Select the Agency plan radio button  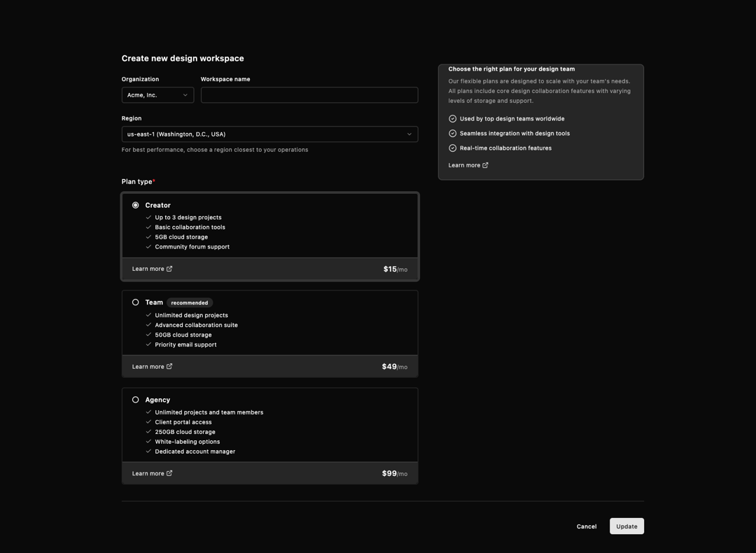pos(136,400)
